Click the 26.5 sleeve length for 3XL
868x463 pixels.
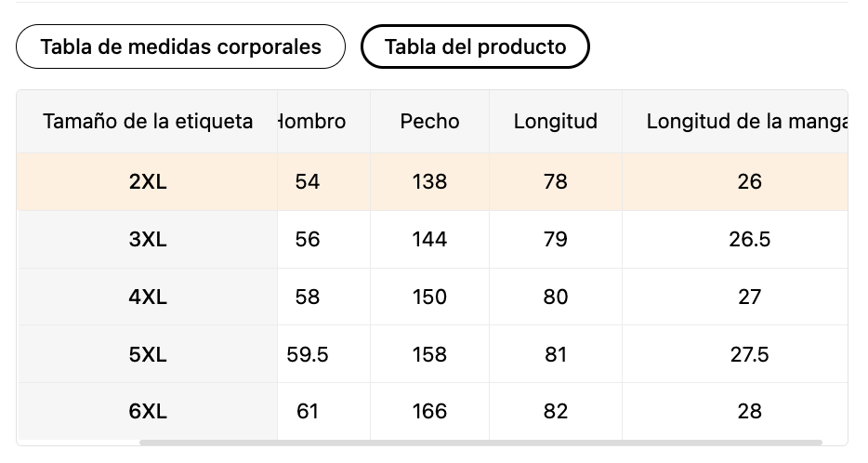click(750, 239)
